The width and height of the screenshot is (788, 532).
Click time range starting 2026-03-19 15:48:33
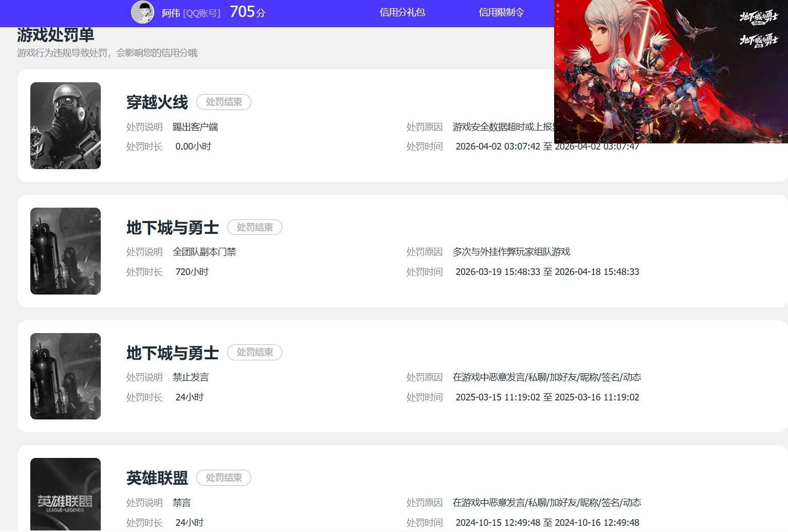[x=547, y=272]
